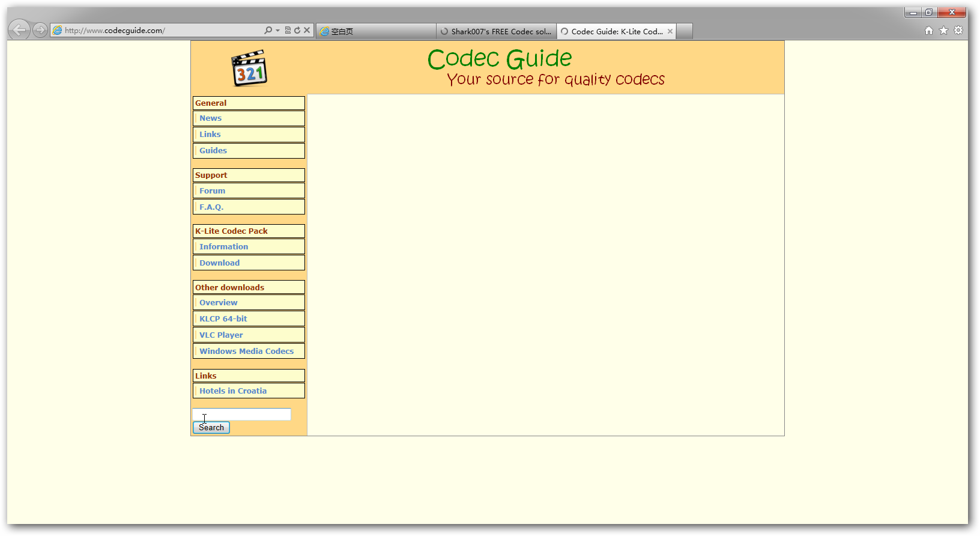
Task: Click the Support section header
Action: [x=249, y=175]
